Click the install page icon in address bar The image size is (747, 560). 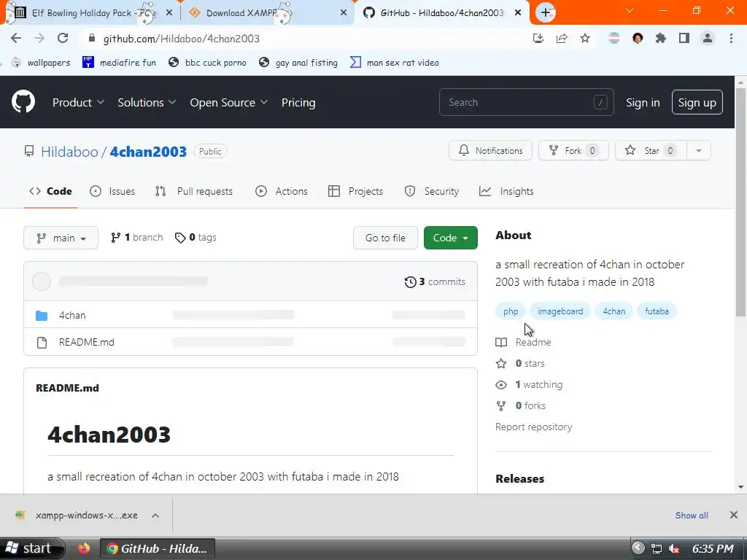point(538,39)
